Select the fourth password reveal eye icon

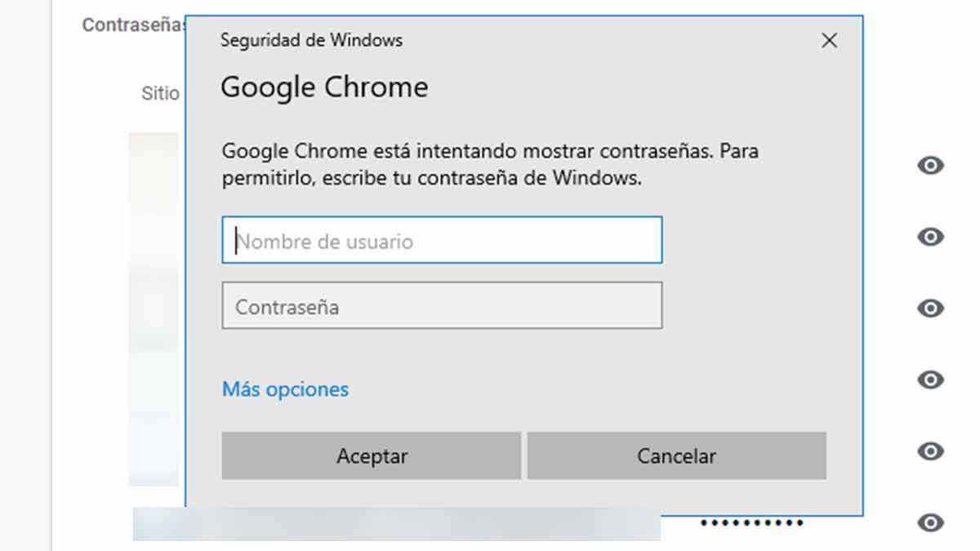click(929, 380)
